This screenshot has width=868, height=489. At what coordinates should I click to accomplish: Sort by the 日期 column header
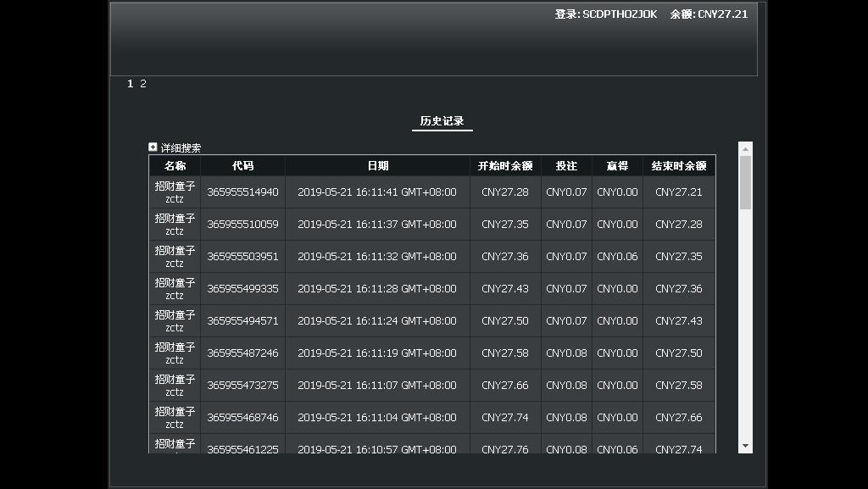378,166
